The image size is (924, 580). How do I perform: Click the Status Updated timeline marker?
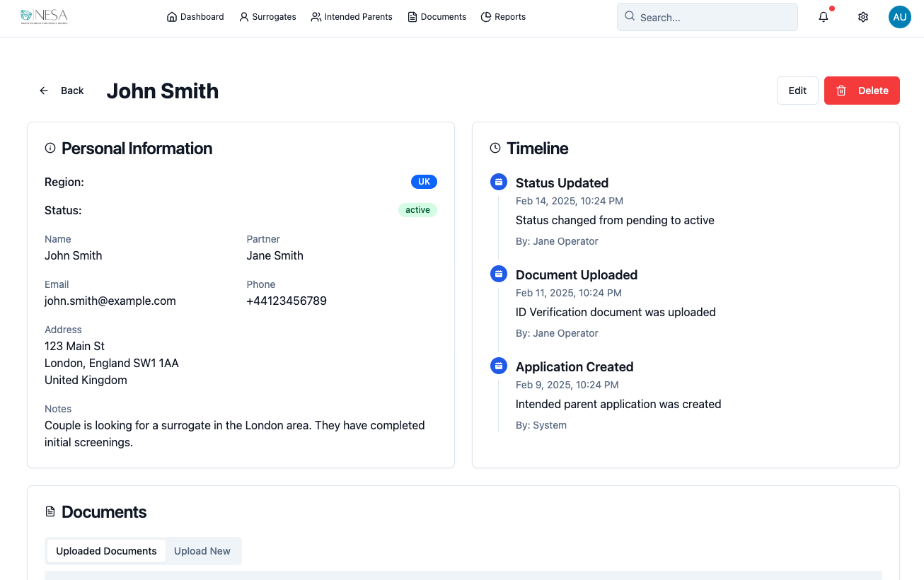pos(499,182)
